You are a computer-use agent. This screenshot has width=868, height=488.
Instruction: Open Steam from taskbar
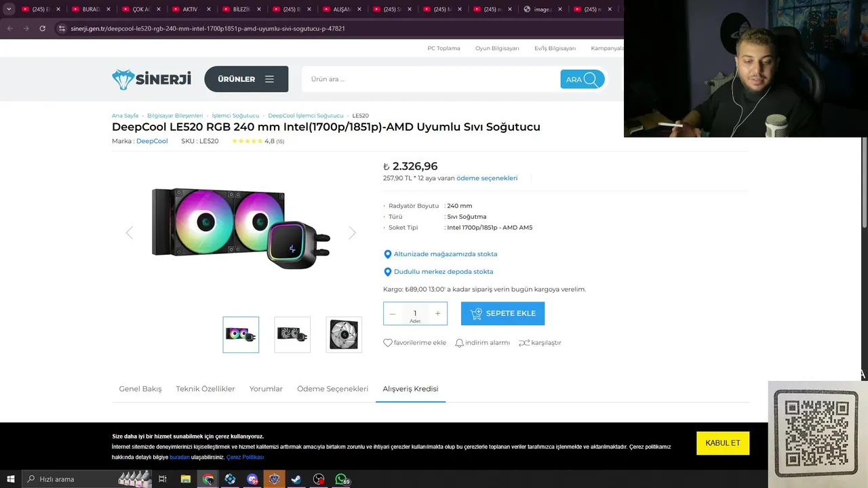point(296,479)
